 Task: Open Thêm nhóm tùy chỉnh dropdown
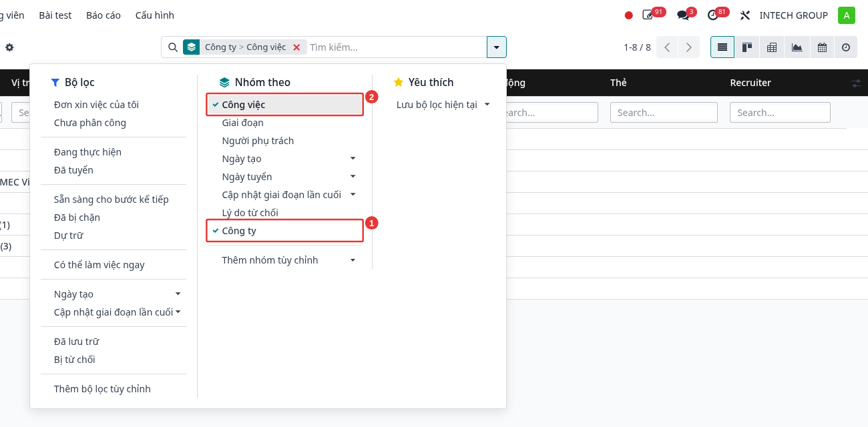[284, 260]
